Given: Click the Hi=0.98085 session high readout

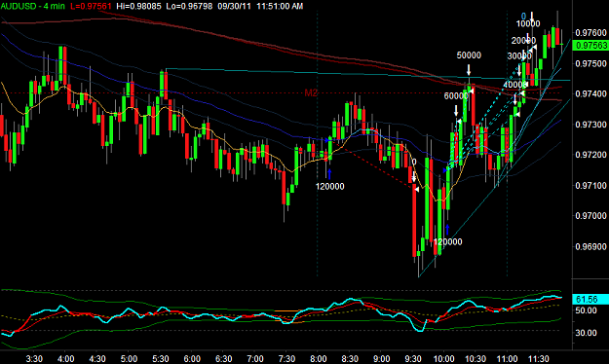Looking at the screenshot, I should (138, 6).
